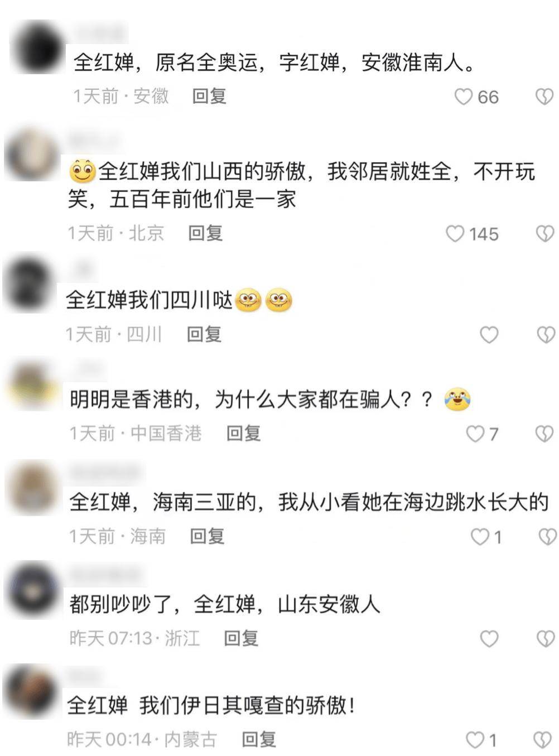Dislike the Hong Kong comment
Image resolution: width=559 pixels, height=756 pixels.
tap(544, 434)
